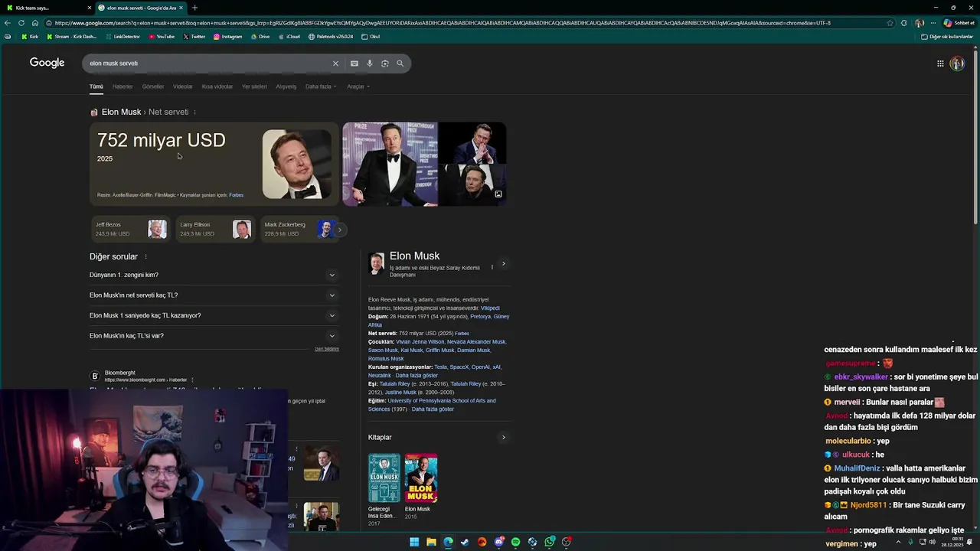Open the Windows Start menu
980x551 pixels.
click(414, 542)
